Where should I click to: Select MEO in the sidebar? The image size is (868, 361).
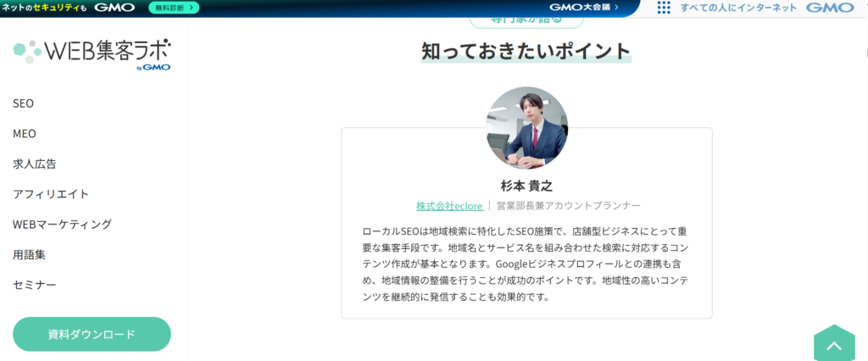point(25,134)
